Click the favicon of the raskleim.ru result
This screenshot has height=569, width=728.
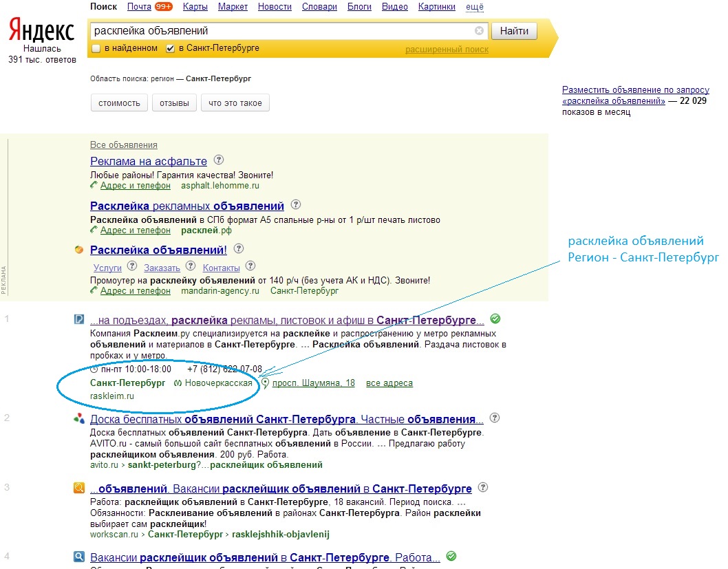pyautogui.click(x=79, y=319)
